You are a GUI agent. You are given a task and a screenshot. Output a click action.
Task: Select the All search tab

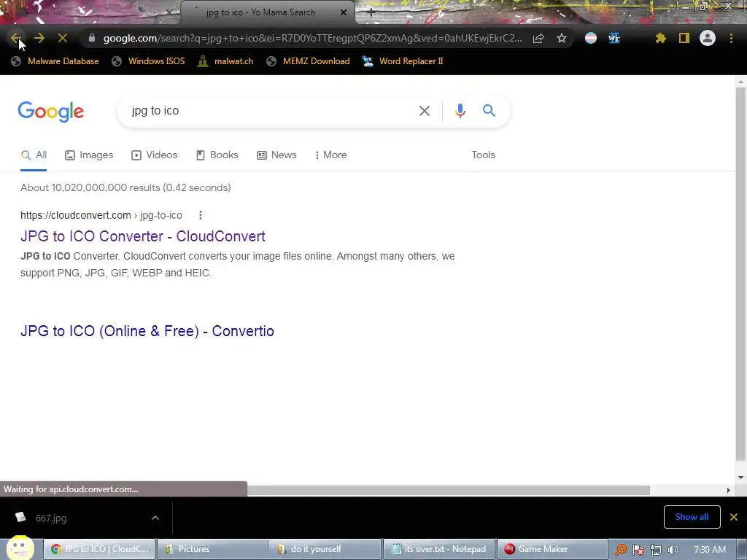tap(34, 155)
